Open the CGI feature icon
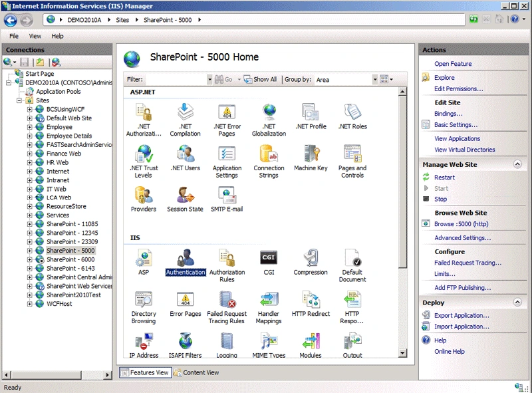Image resolution: width=532 pixels, height=393 pixels. pyautogui.click(x=269, y=262)
